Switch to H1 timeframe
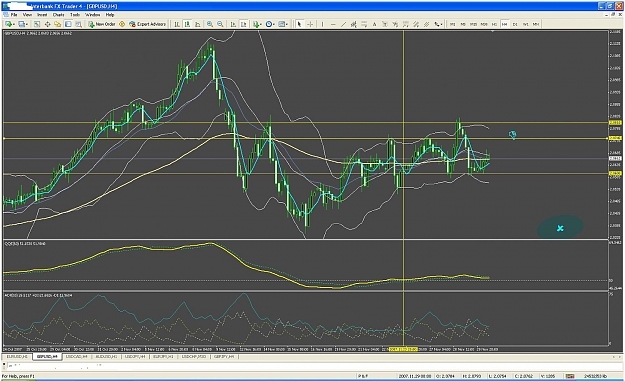 [x=494, y=24]
